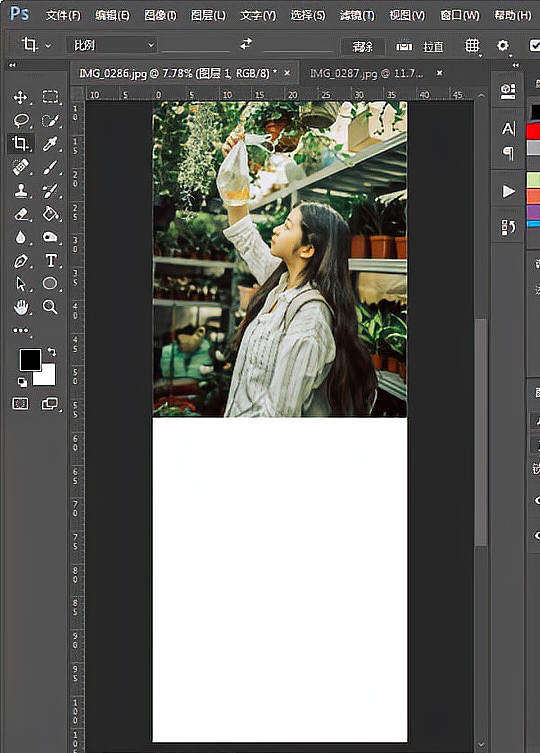Open crop settings gear menu

503,46
